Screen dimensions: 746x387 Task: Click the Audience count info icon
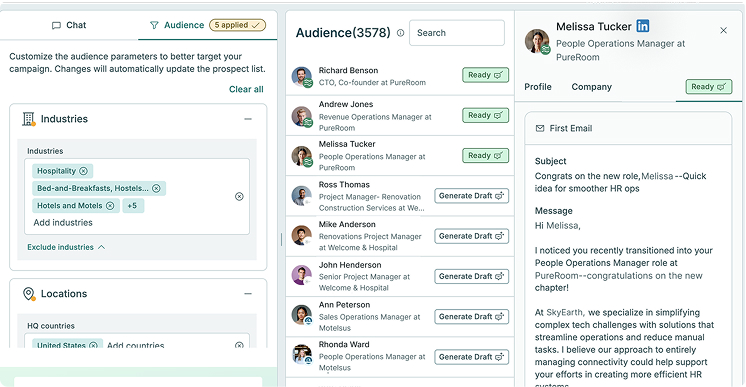tap(401, 33)
